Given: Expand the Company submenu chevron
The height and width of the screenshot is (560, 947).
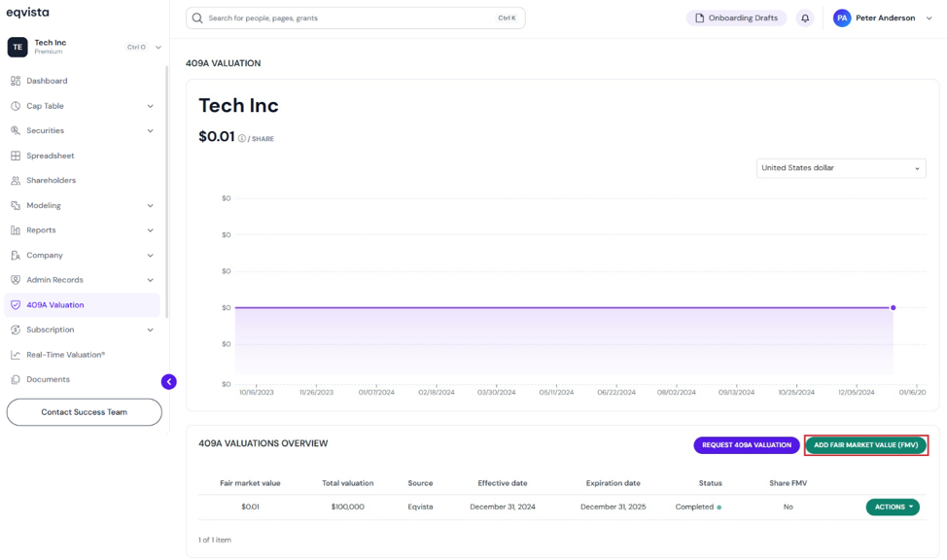Looking at the screenshot, I should coord(151,256).
